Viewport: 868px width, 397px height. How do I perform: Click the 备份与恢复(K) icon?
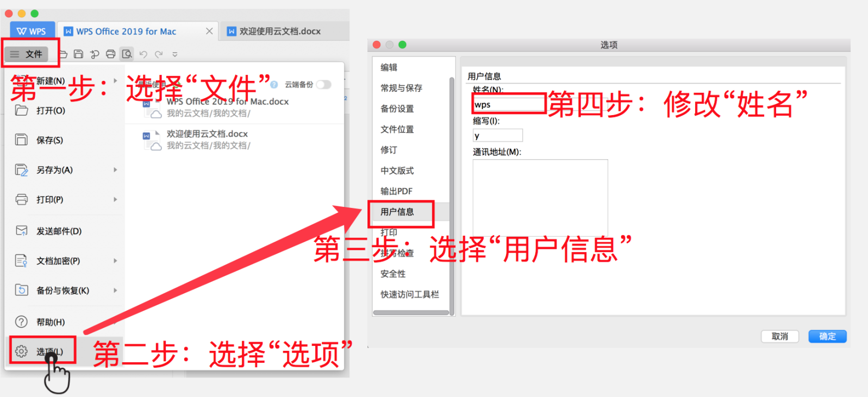tap(21, 290)
